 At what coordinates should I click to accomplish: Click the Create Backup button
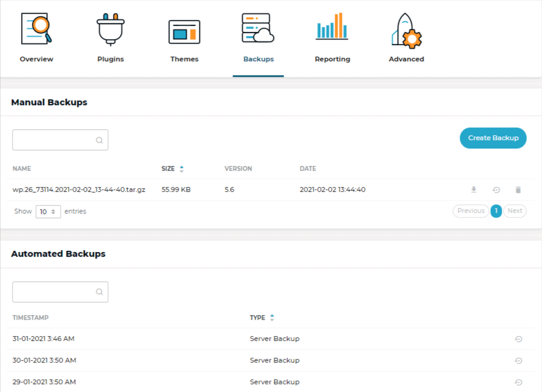[493, 138]
